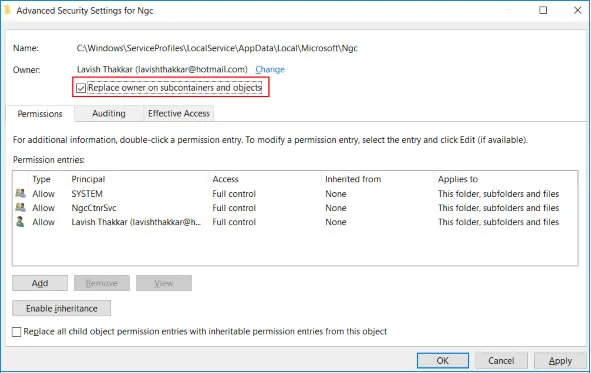Click the Change owner link
The height and width of the screenshot is (373, 591).
coord(270,69)
